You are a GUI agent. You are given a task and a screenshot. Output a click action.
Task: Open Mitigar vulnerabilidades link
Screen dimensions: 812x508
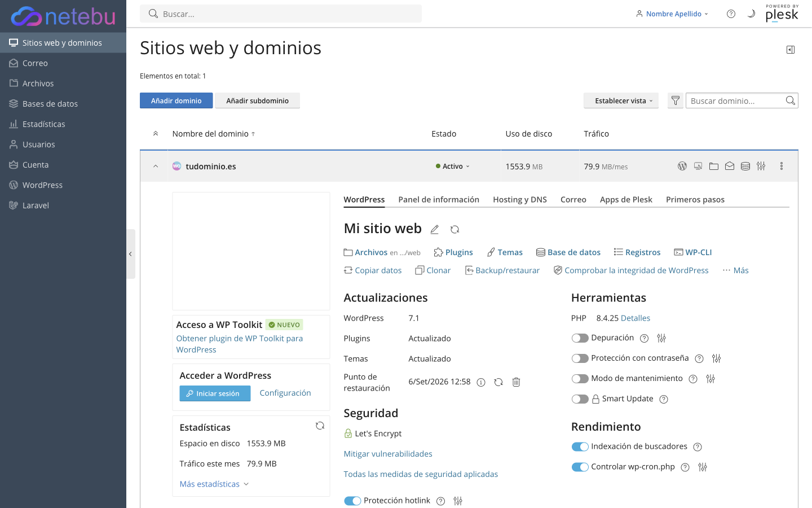point(388,454)
